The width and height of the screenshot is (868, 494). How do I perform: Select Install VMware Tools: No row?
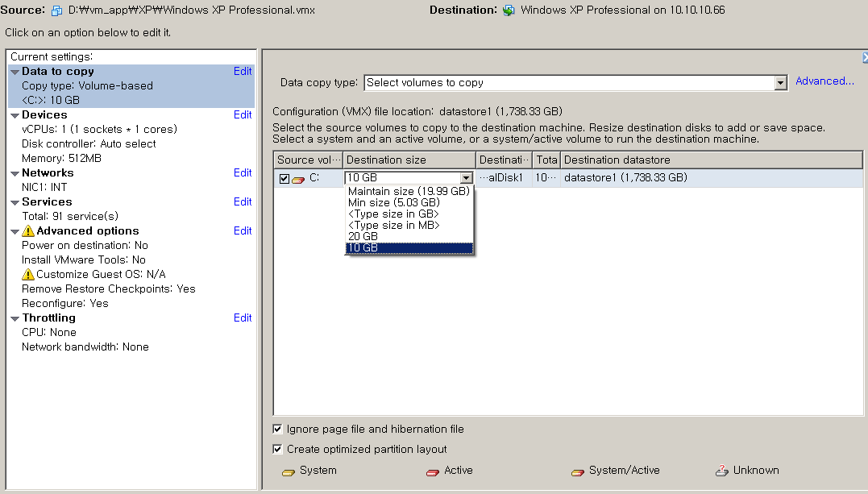pos(84,259)
